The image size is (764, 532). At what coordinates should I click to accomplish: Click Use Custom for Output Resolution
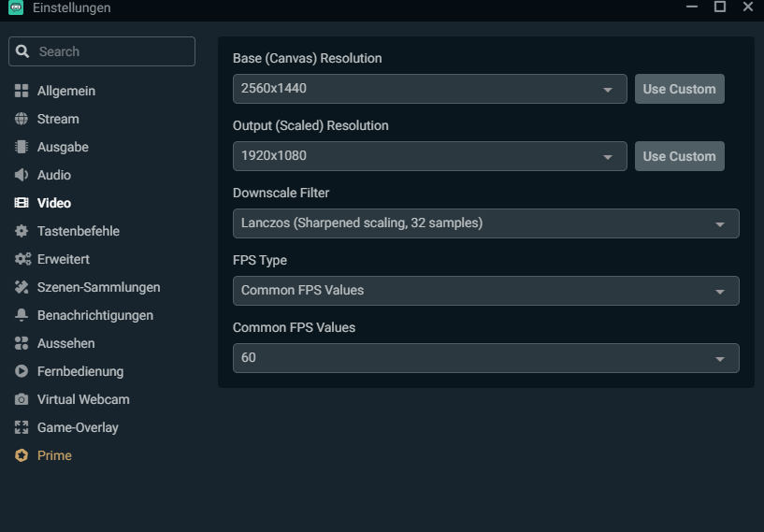679,156
